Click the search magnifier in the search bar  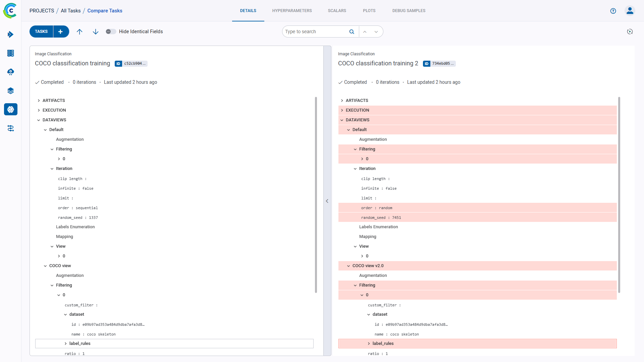351,31
